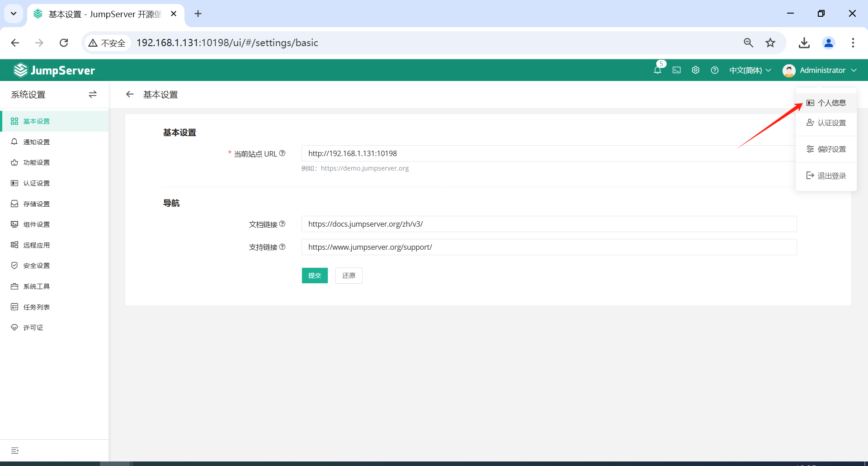Click help icon beside 支持链接
This screenshot has width=868, height=466.
tap(282, 247)
